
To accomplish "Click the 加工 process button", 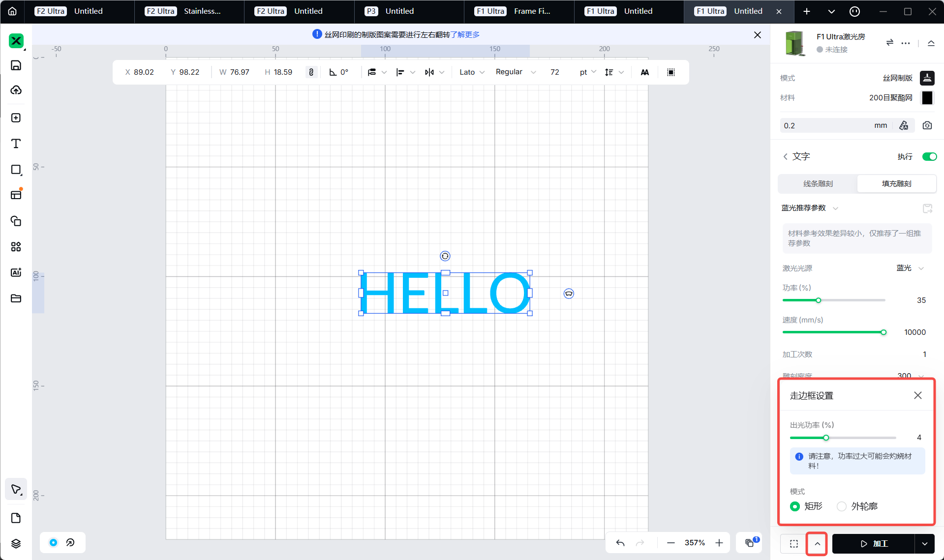I will click(874, 544).
